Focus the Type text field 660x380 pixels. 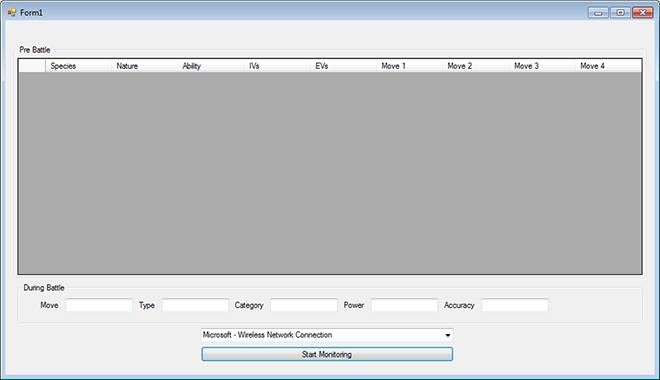pyautogui.click(x=195, y=305)
